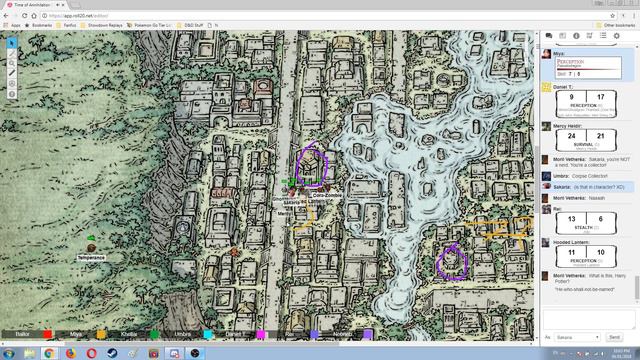Open the Collections list tab icon
The height and width of the screenshot is (360, 640).
click(603, 36)
